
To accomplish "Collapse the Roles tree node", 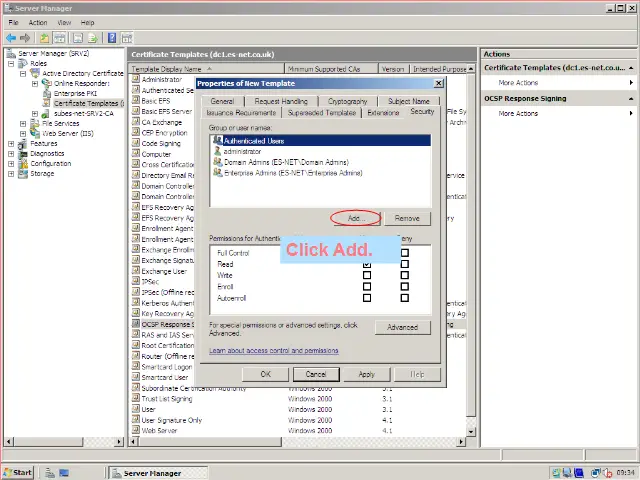I will (x=11, y=63).
